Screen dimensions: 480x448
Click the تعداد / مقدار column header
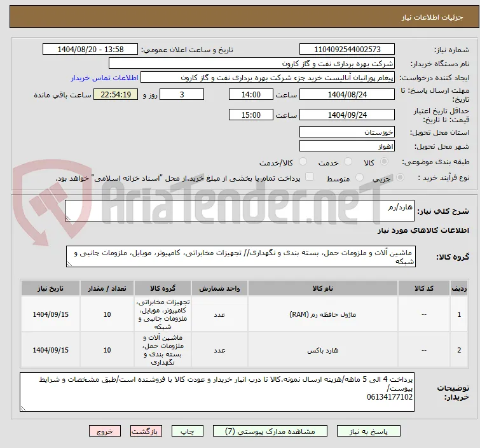(107, 288)
